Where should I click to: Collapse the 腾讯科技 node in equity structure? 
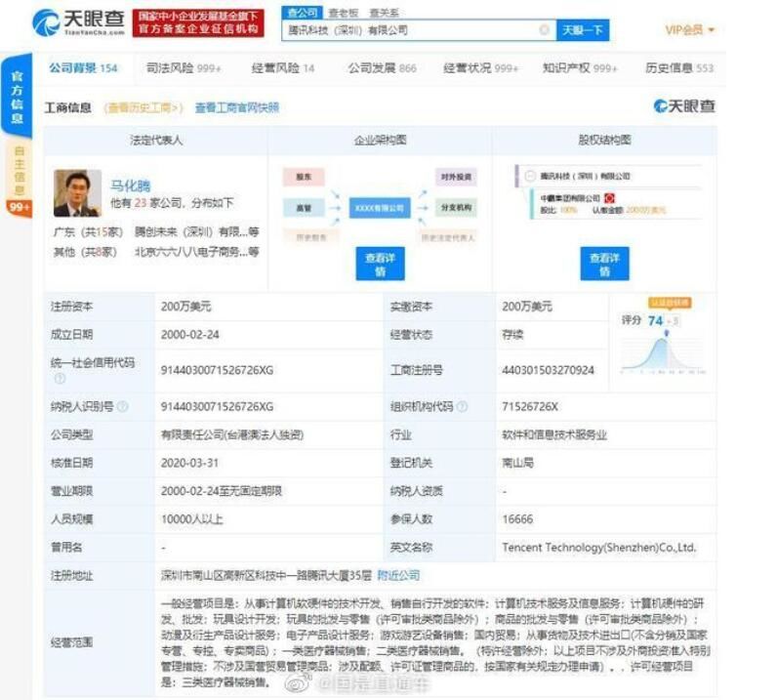pyautogui.click(x=529, y=177)
